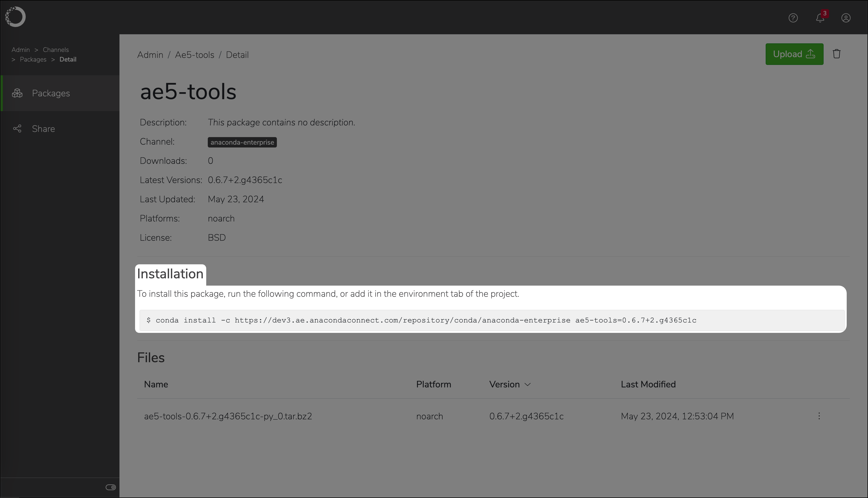Toggle the sidebar switch at bottom left
The image size is (868, 498).
[110, 487]
